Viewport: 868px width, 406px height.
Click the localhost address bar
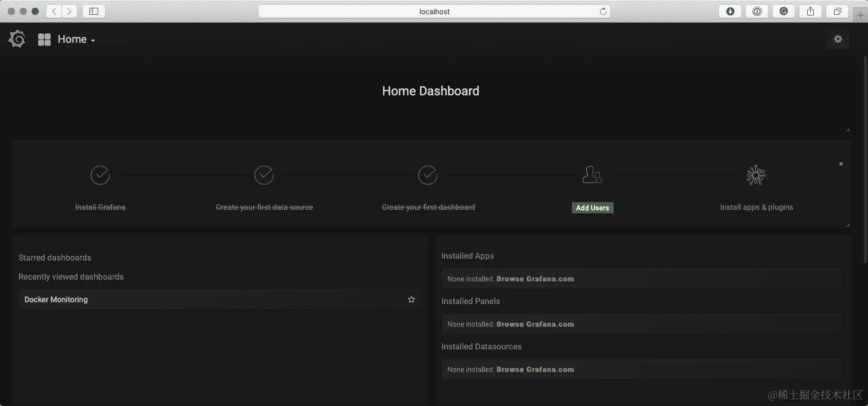point(434,11)
